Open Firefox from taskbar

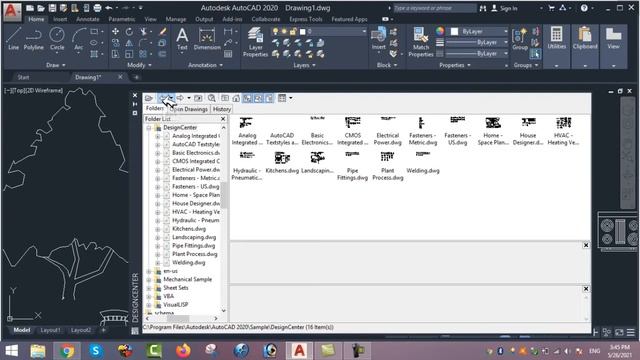183,351
